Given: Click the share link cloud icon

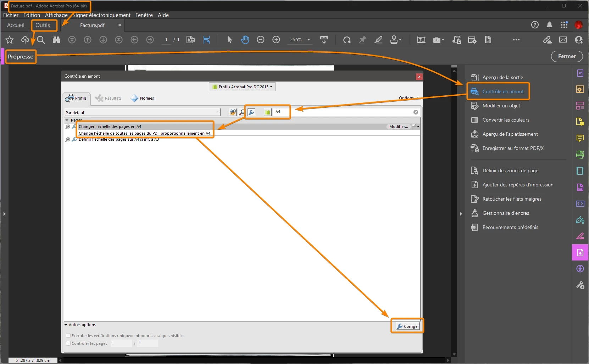Looking at the screenshot, I should point(548,40).
